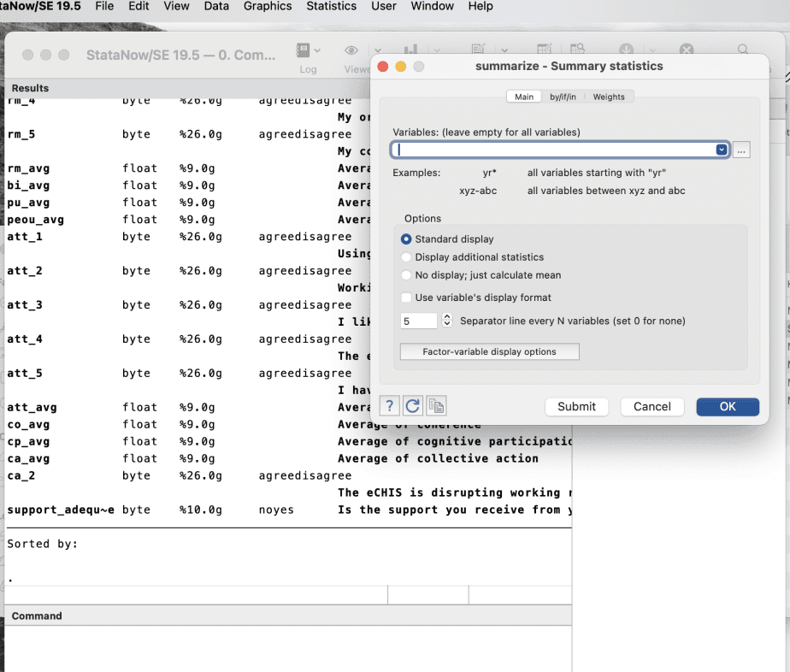Click the Search magnifier in the toolbar
Viewport: 790px width, 672px height.
click(742, 50)
